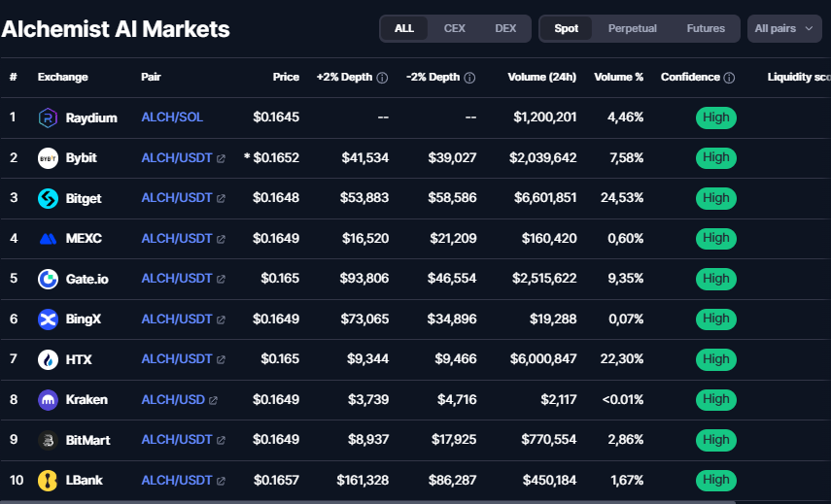Click the Bitget exchange logo icon
The height and width of the screenshot is (504, 831).
[48, 198]
